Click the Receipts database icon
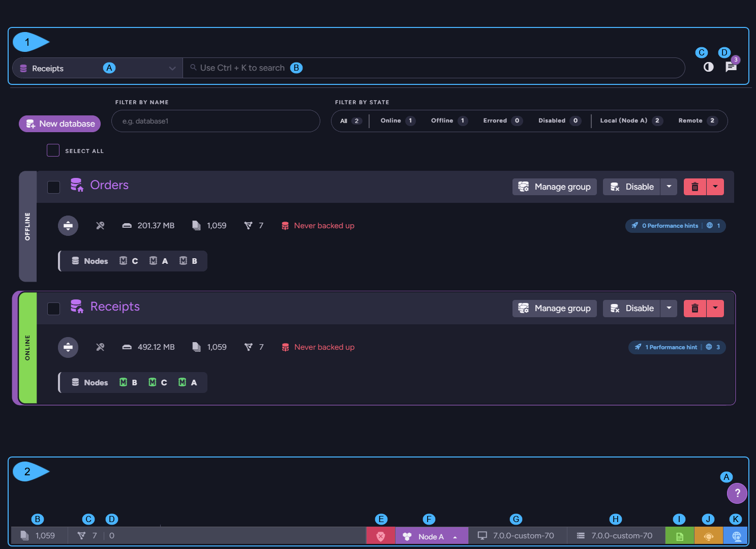Screen dimensions: 756x549 tap(77, 307)
